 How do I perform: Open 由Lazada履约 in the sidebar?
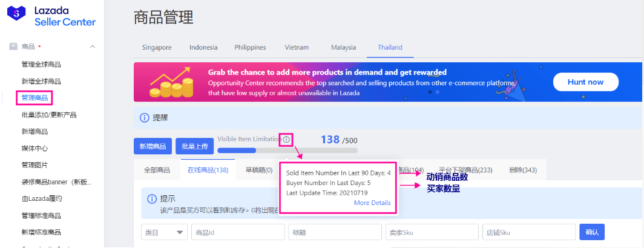(42, 199)
